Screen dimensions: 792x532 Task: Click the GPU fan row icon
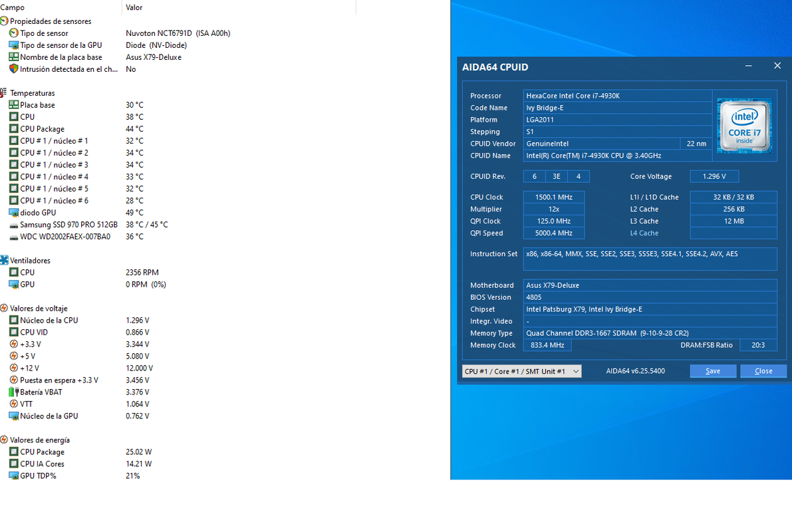tap(14, 285)
